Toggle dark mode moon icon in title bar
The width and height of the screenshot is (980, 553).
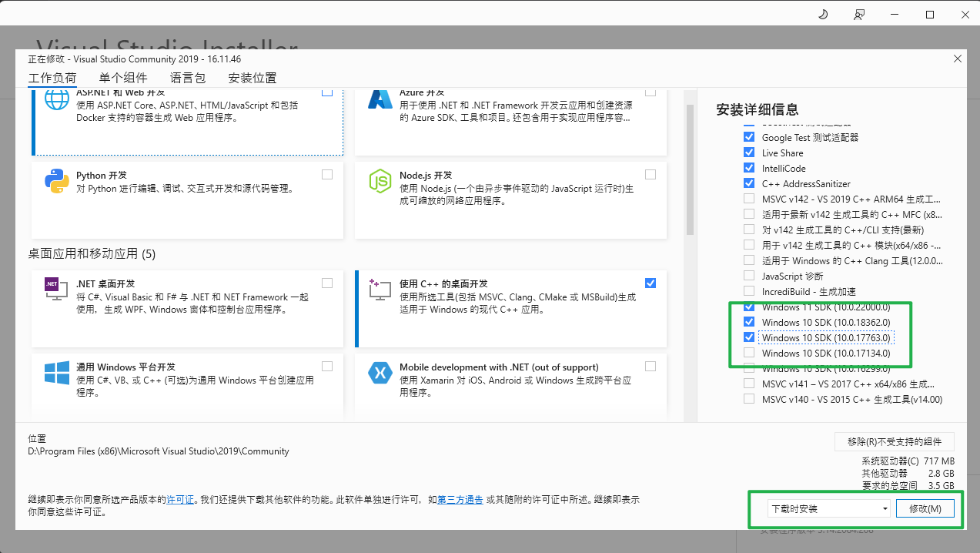(x=822, y=15)
